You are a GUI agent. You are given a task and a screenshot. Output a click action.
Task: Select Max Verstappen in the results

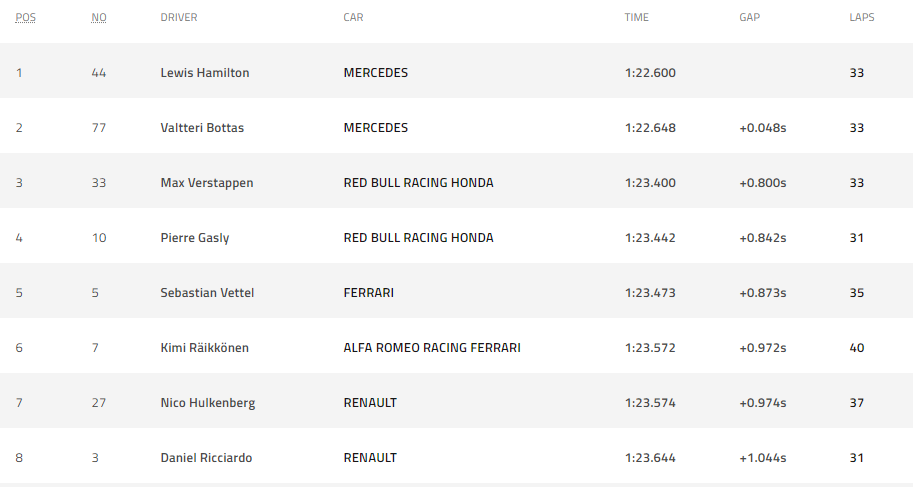[x=207, y=183]
